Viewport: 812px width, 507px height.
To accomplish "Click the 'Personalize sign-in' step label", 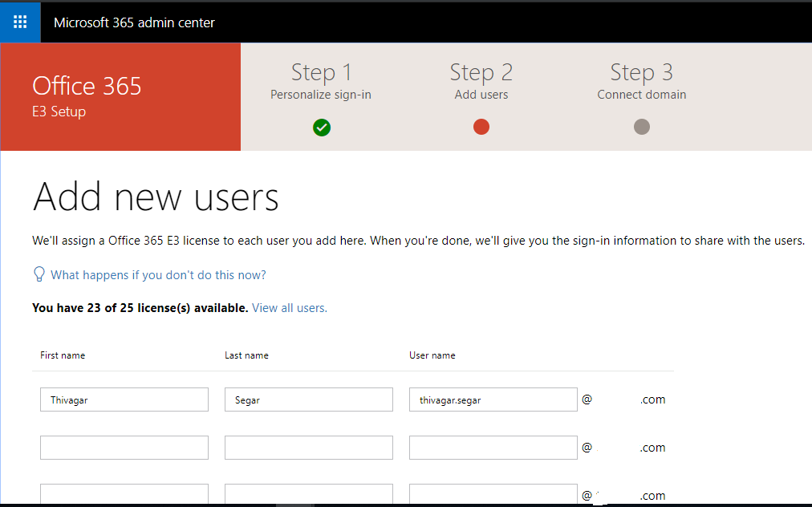I will click(x=320, y=94).
